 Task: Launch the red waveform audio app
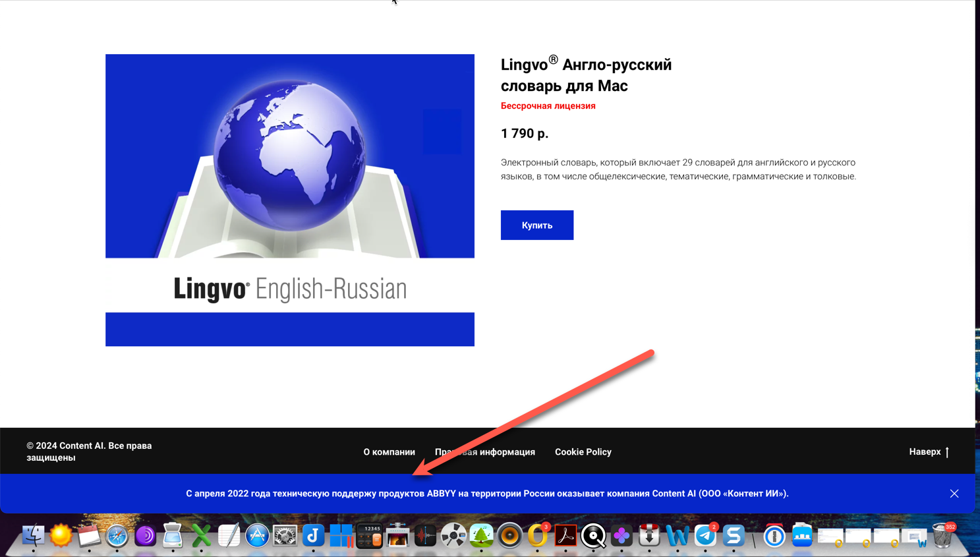(x=425, y=535)
